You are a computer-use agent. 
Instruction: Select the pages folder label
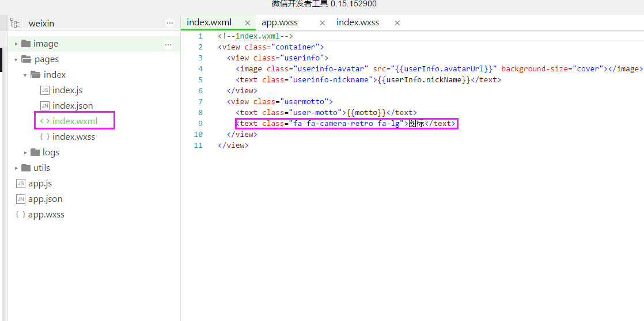coord(47,59)
